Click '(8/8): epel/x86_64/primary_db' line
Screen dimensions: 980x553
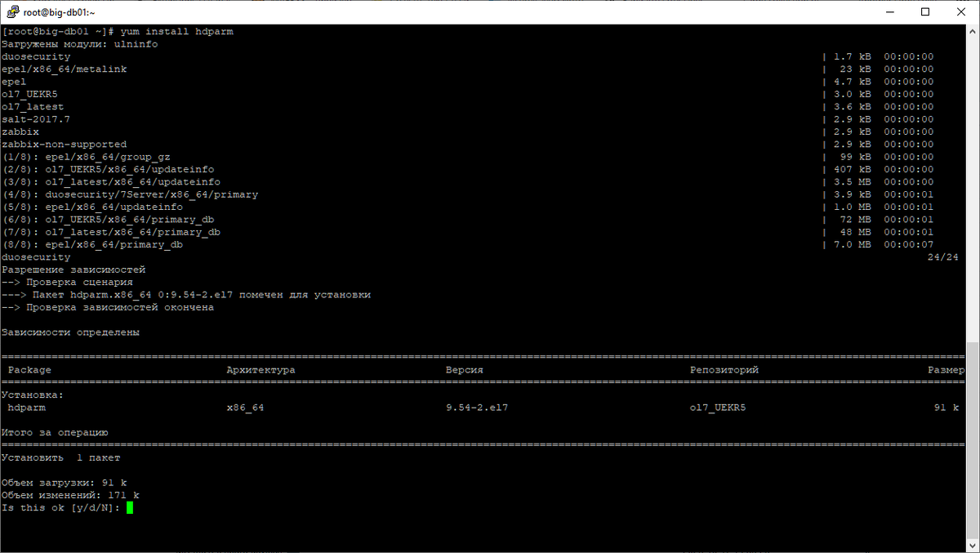(92, 245)
